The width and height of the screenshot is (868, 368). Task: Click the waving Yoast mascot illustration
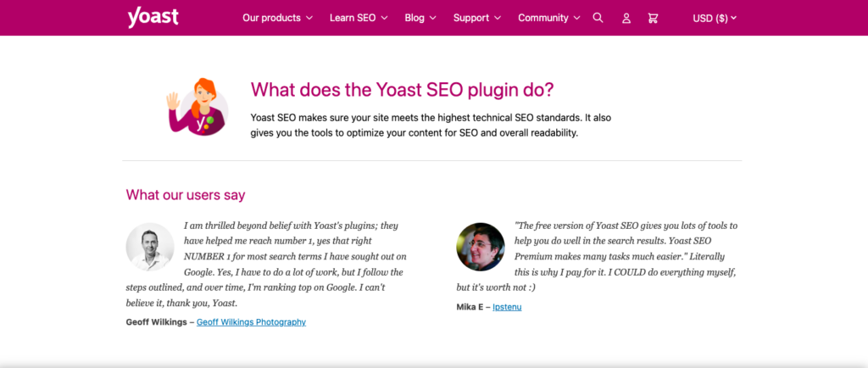[197, 107]
